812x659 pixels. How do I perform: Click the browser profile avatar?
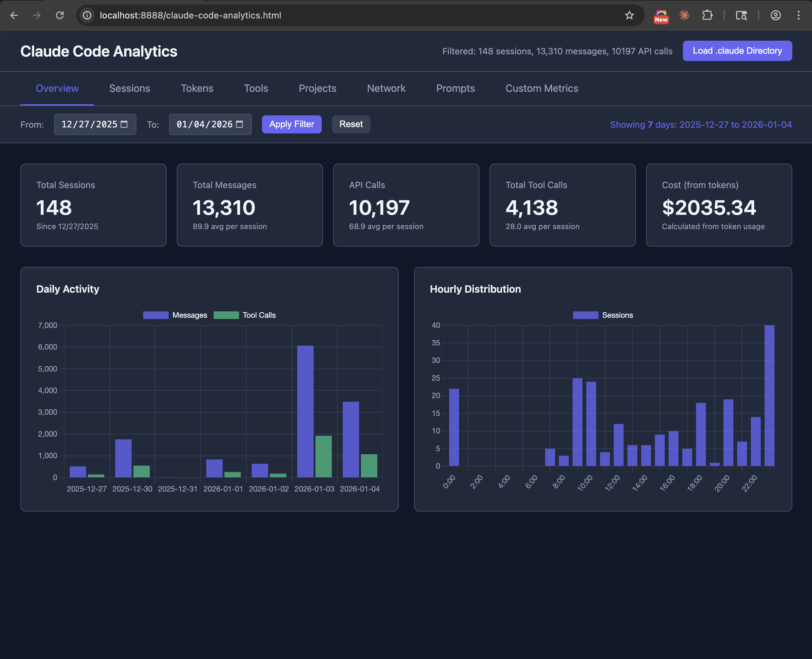coord(775,15)
